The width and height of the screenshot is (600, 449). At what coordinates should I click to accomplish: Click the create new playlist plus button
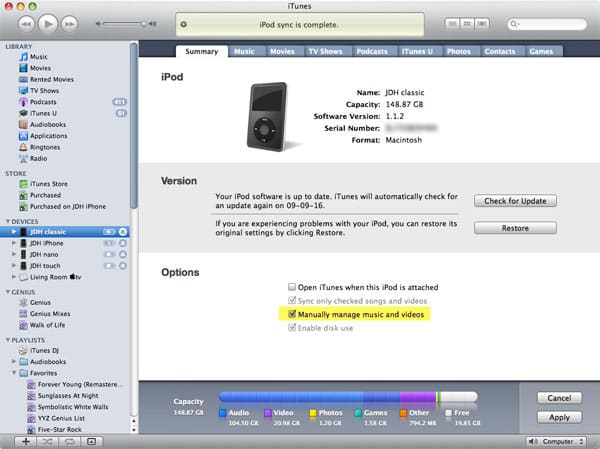click(25, 441)
